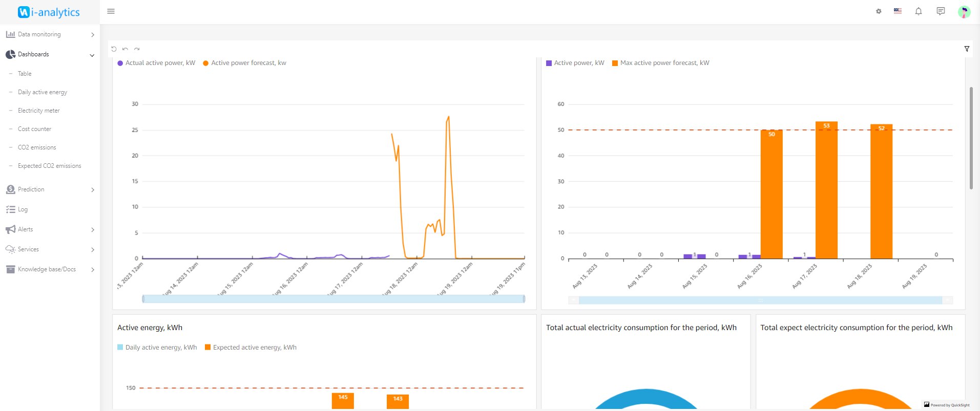980x411 pixels.
Task: Click Services icon in sidebar
Action: [x=10, y=249]
